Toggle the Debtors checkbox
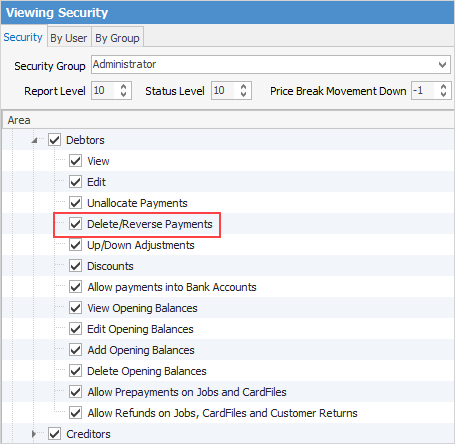The image size is (455, 444). coord(54,140)
